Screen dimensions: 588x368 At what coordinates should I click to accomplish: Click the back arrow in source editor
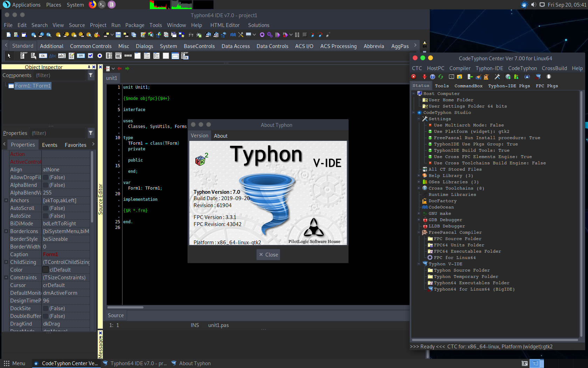click(x=120, y=69)
